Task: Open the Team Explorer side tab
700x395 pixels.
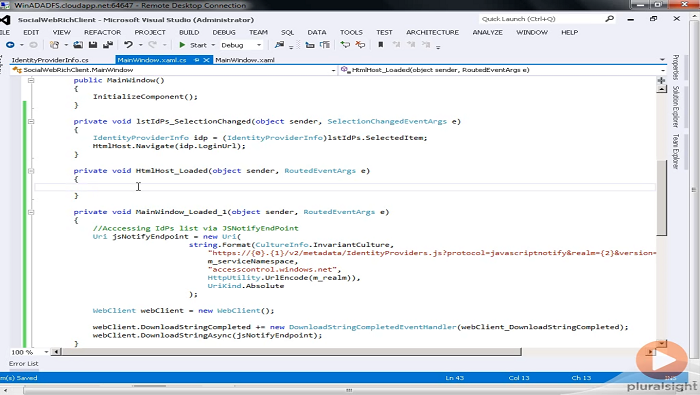Action: click(x=675, y=151)
